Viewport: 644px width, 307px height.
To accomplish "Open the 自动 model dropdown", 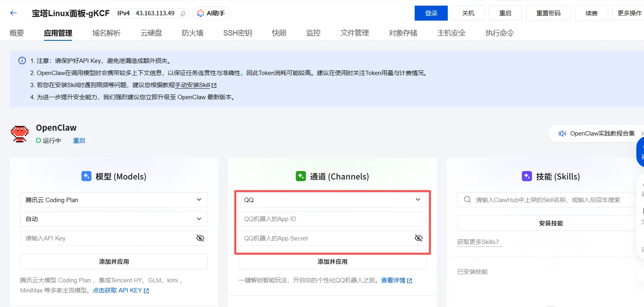I will pos(114,219).
